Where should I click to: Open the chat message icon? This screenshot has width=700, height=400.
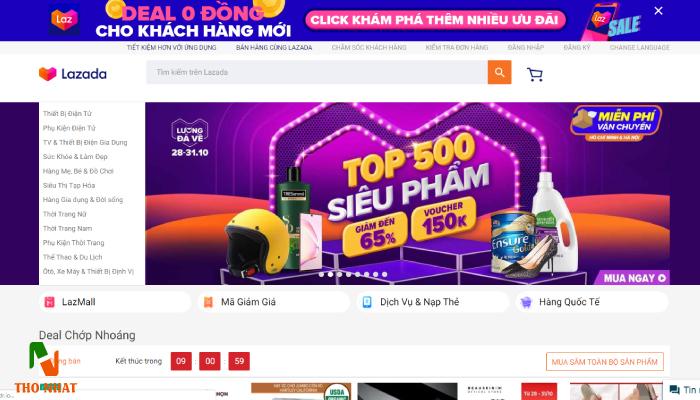pos(675,390)
